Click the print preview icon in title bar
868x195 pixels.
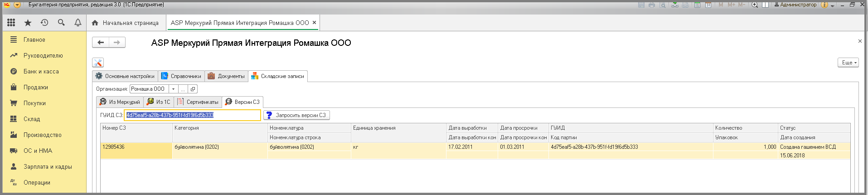[x=663, y=5]
